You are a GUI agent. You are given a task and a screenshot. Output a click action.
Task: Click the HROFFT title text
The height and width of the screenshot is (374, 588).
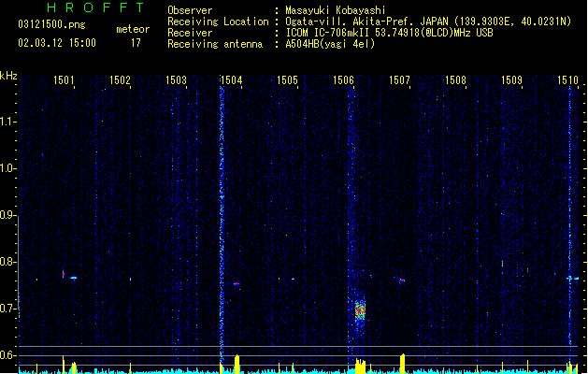pos(95,7)
